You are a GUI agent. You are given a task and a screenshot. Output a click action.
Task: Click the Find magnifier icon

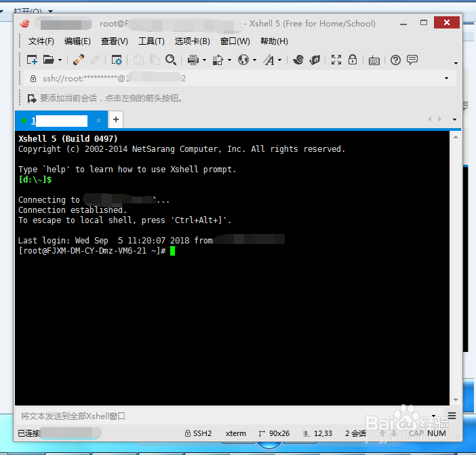[171, 60]
